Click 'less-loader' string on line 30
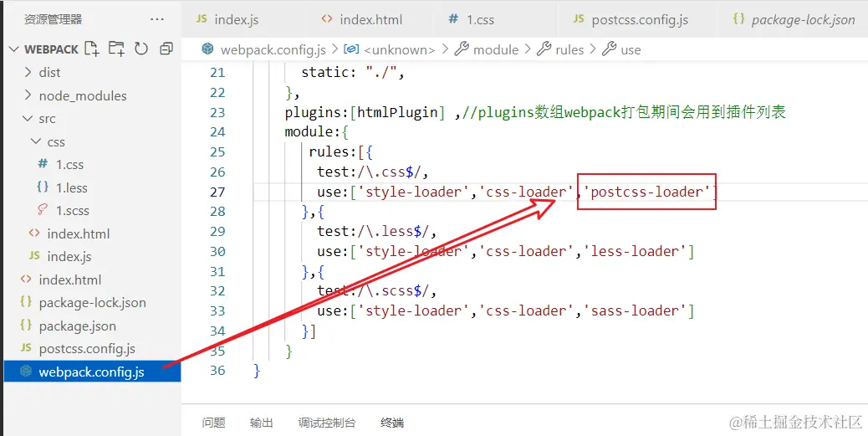The image size is (868, 436). [x=635, y=251]
